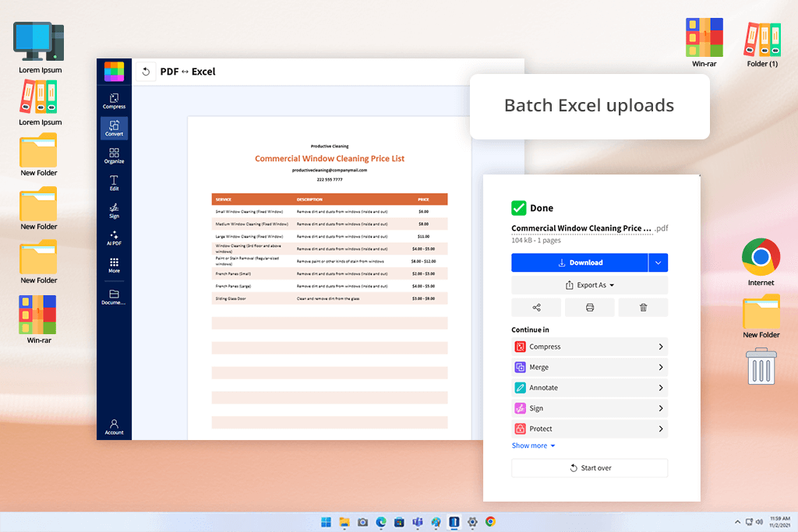Open Microsoft Teams from the taskbar
The height and width of the screenshot is (532, 798).
pyautogui.click(x=418, y=522)
